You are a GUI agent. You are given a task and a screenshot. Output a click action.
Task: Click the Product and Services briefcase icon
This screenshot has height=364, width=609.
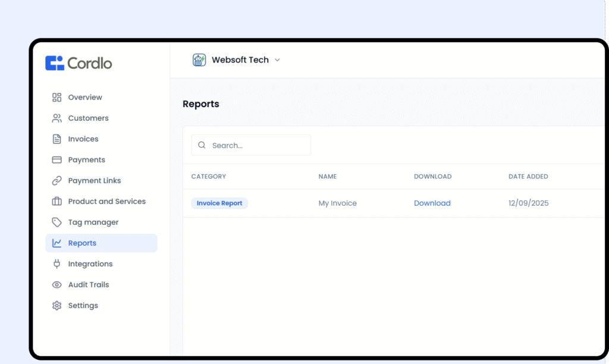(57, 202)
